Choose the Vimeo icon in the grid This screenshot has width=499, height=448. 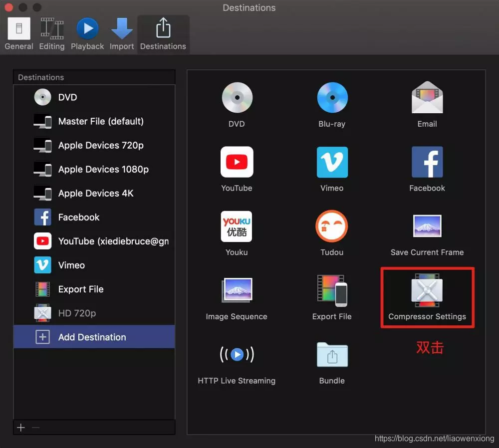pos(332,162)
